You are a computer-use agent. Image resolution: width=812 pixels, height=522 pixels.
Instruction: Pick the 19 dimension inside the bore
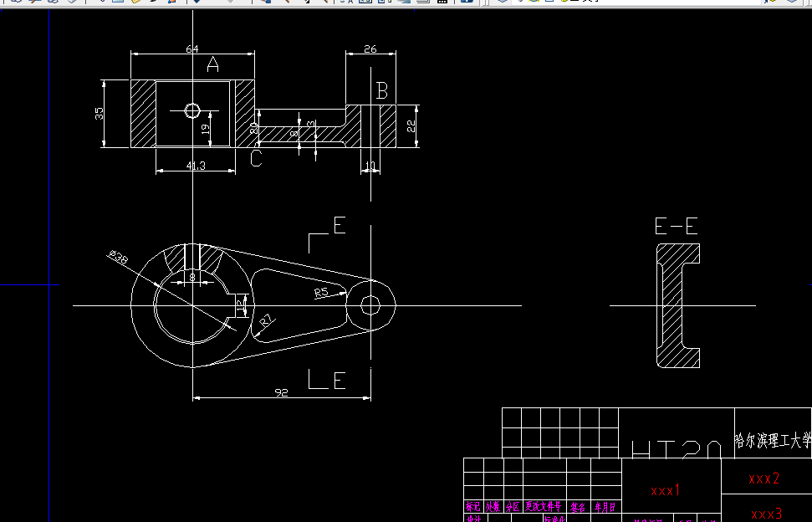tap(206, 129)
